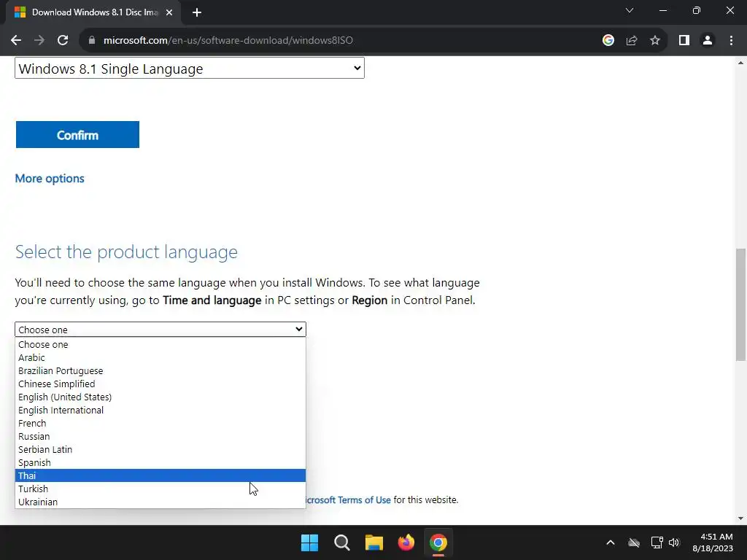This screenshot has height=560, width=747.
Task: Click OneDrive cloud tray icon
Action: coord(634,542)
